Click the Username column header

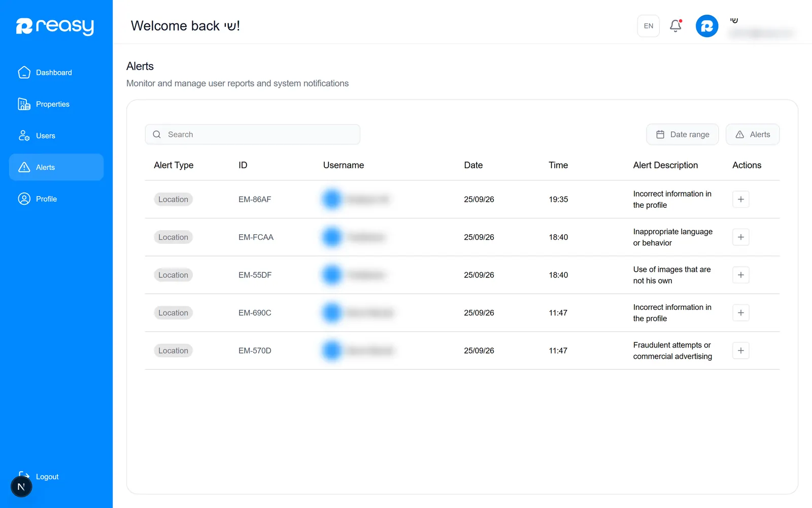(x=344, y=165)
